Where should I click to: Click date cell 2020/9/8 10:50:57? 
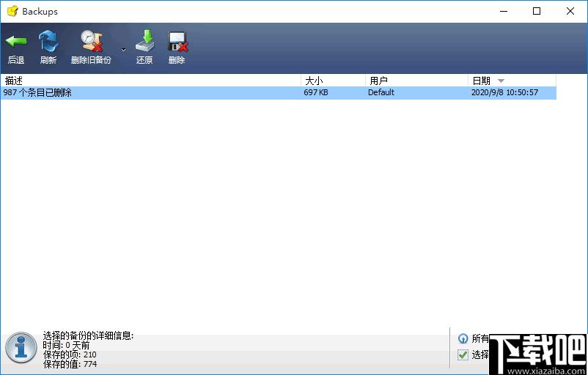pos(504,92)
